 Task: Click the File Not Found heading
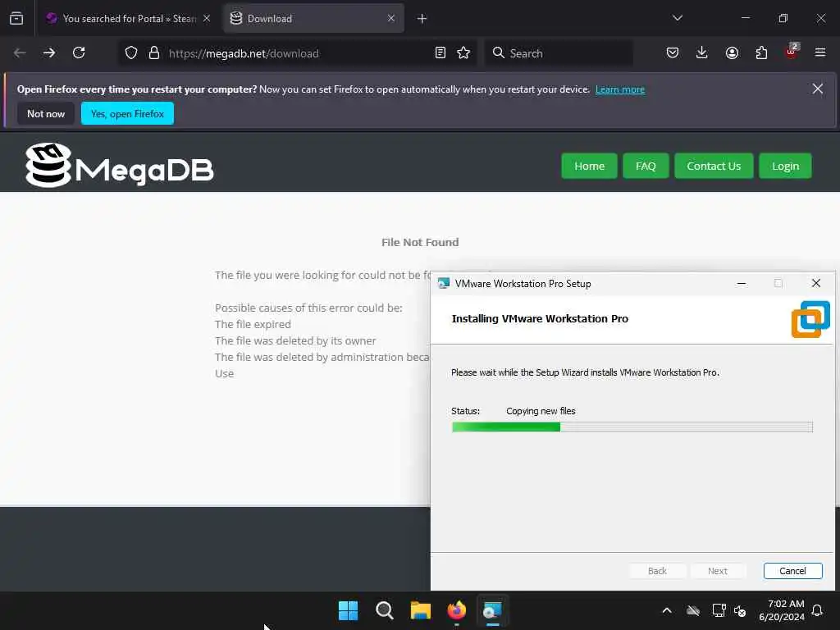(x=420, y=242)
